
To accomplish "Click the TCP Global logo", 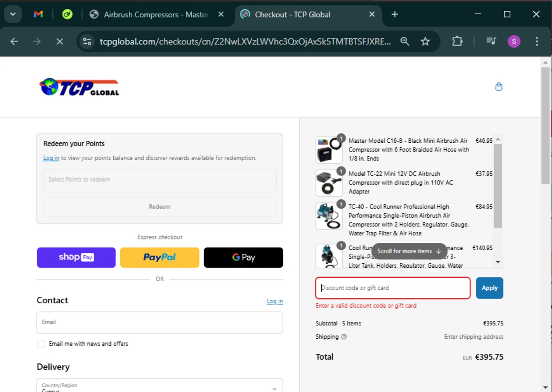I will point(79,87).
